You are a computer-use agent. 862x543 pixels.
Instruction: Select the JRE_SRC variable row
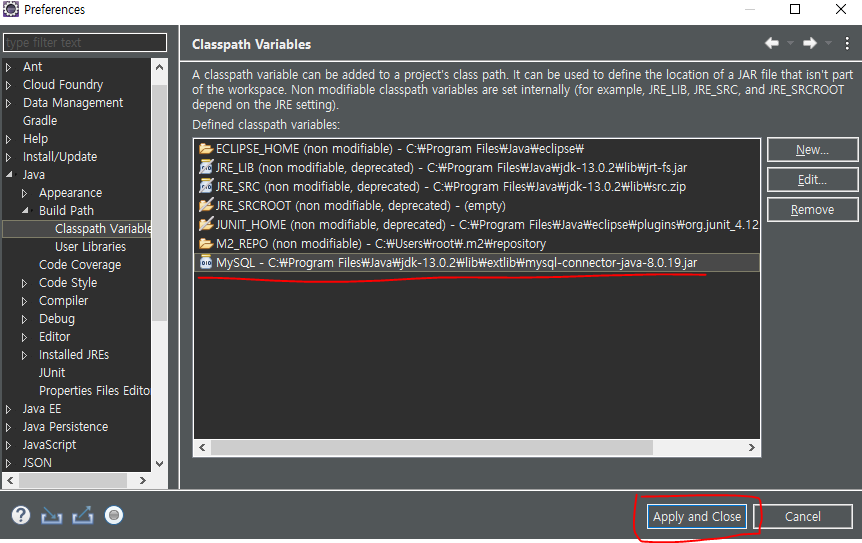coord(477,187)
